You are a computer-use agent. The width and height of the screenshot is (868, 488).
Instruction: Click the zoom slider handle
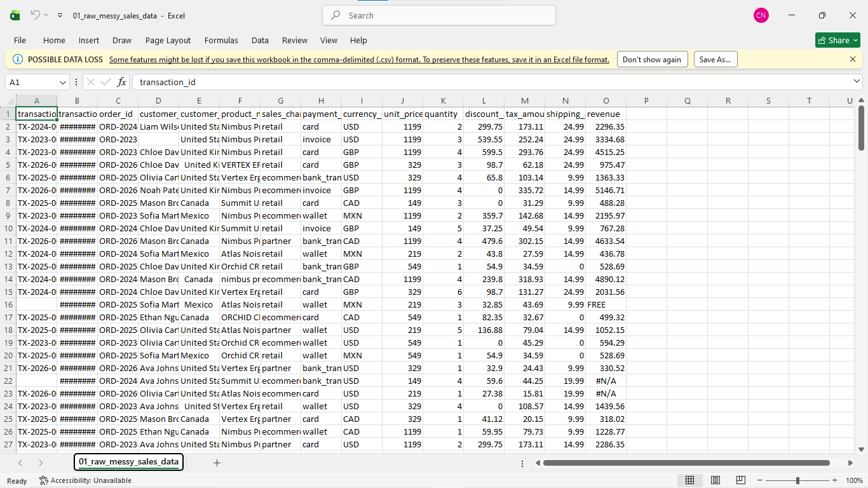[797, 480]
